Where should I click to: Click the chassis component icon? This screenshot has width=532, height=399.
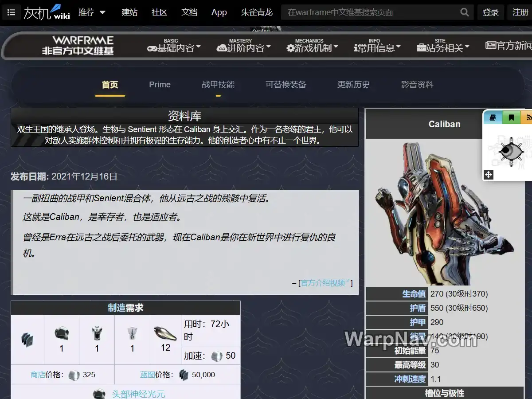pyautogui.click(x=97, y=333)
